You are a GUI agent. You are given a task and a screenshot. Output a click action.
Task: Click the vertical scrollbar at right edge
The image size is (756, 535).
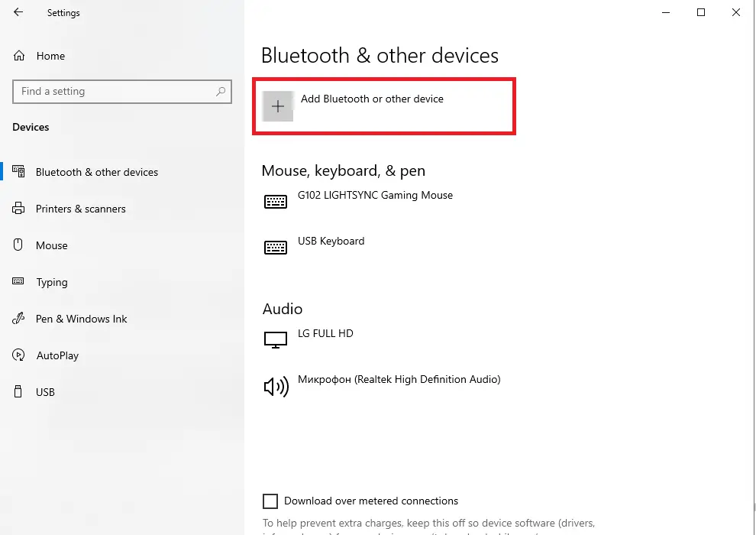(x=754, y=267)
